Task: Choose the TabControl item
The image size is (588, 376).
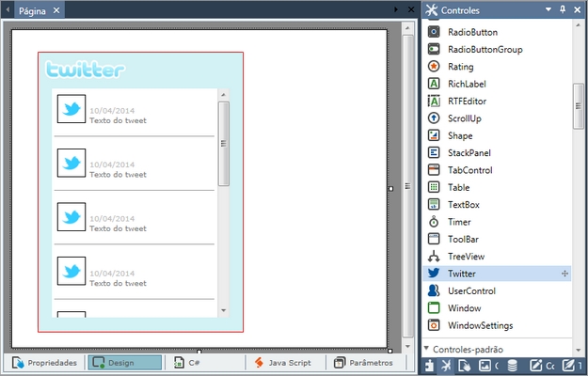Action: (x=469, y=170)
